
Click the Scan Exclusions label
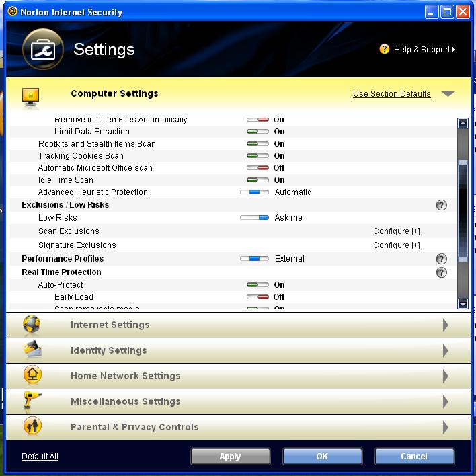69,231
